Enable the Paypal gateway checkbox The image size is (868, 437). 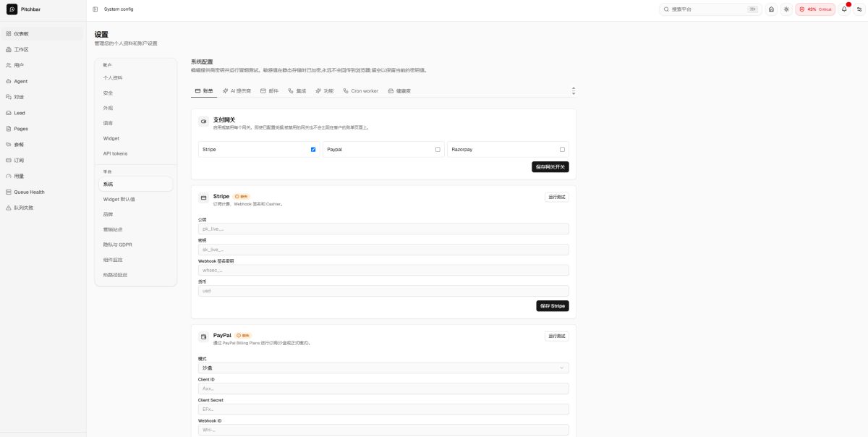(438, 149)
